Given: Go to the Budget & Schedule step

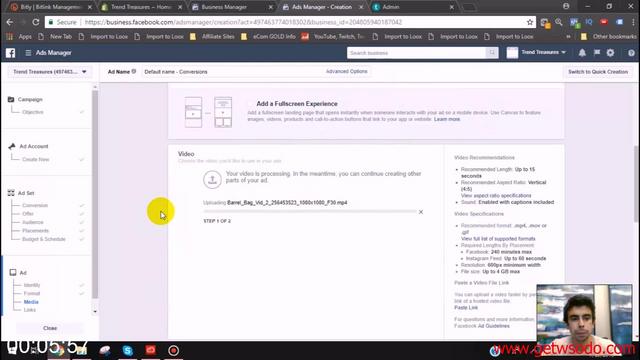Looking at the screenshot, I should pyautogui.click(x=44, y=239).
